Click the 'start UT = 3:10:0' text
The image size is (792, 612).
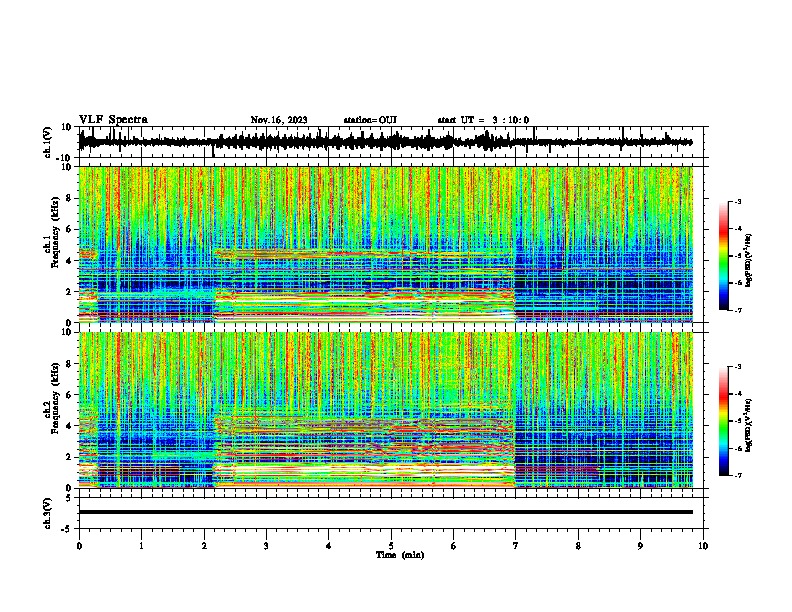point(483,120)
